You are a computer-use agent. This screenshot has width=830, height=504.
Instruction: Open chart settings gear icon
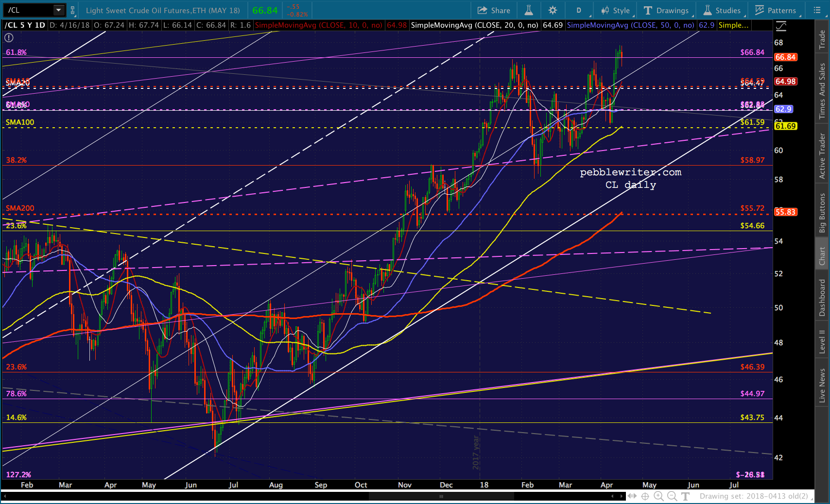point(553,10)
